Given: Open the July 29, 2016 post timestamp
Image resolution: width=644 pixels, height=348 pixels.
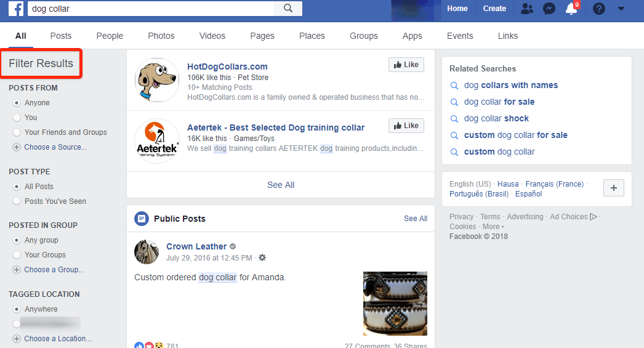Looking at the screenshot, I should pyautogui.click(x=209, y=258).
